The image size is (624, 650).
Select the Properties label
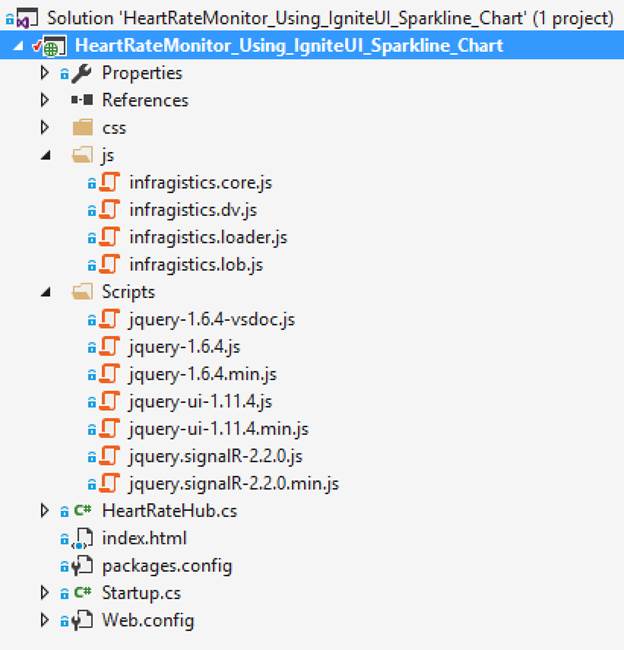[142, 73]
